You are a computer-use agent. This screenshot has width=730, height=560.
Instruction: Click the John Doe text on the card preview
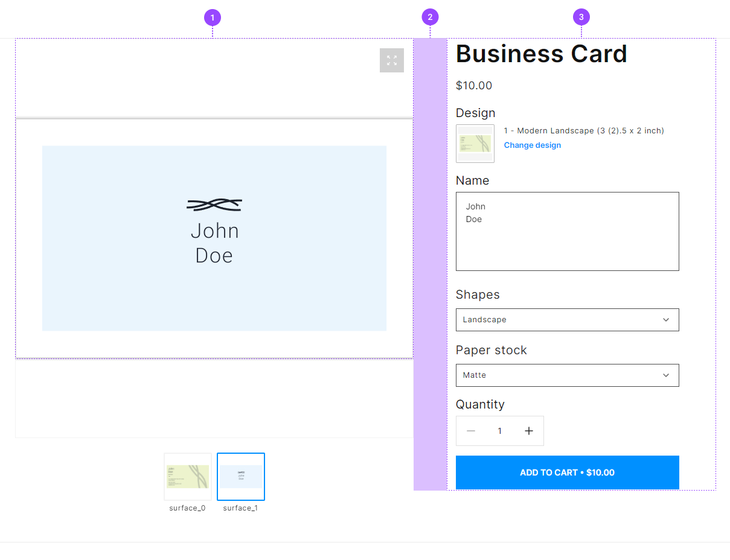tap(214, 243)
